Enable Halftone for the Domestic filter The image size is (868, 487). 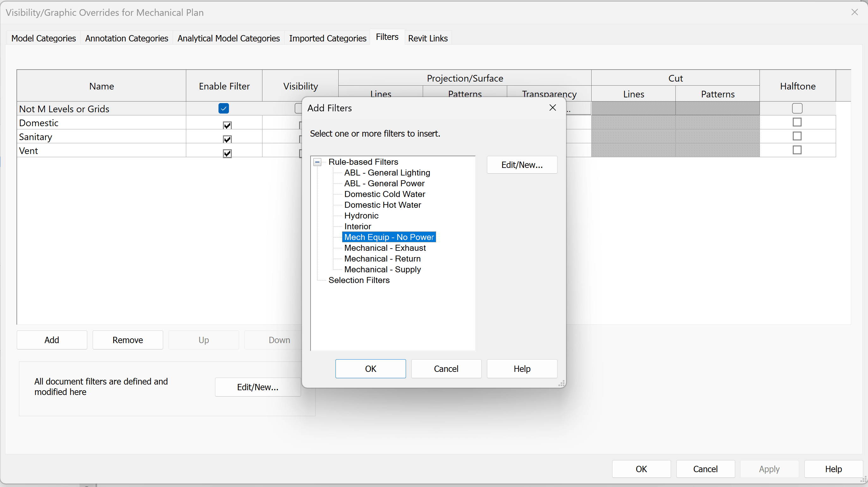797,122
